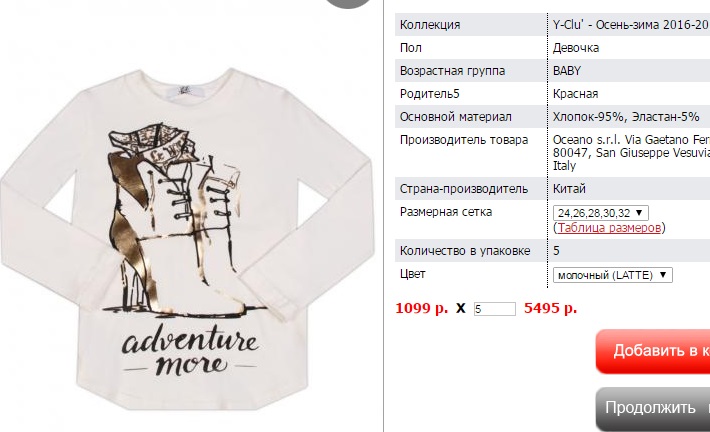The height and width of the screenshot is (432, 710).
Task: Click the Y-Clu' Осень-зима collection value
Action: 631,24
